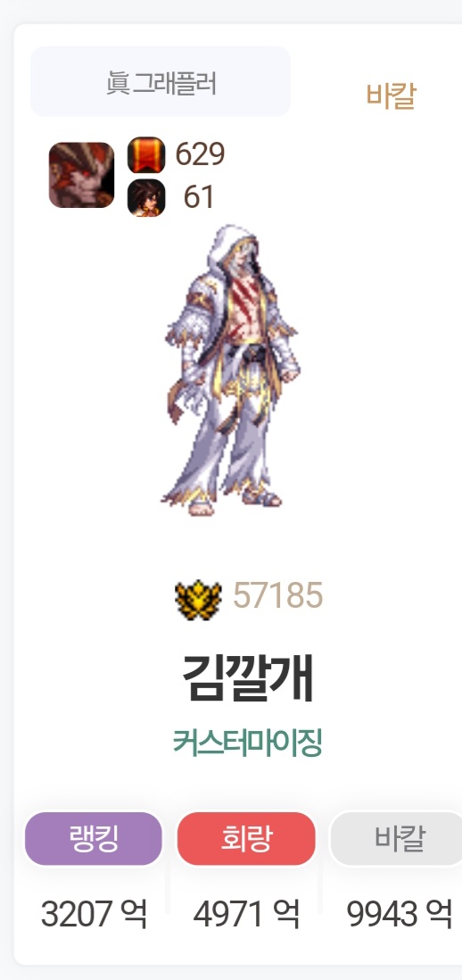This screenshot has height=980, width=462.
Task: Click the 9943 억 damage value
Action: pyautogui.click(x=400, y=915)
